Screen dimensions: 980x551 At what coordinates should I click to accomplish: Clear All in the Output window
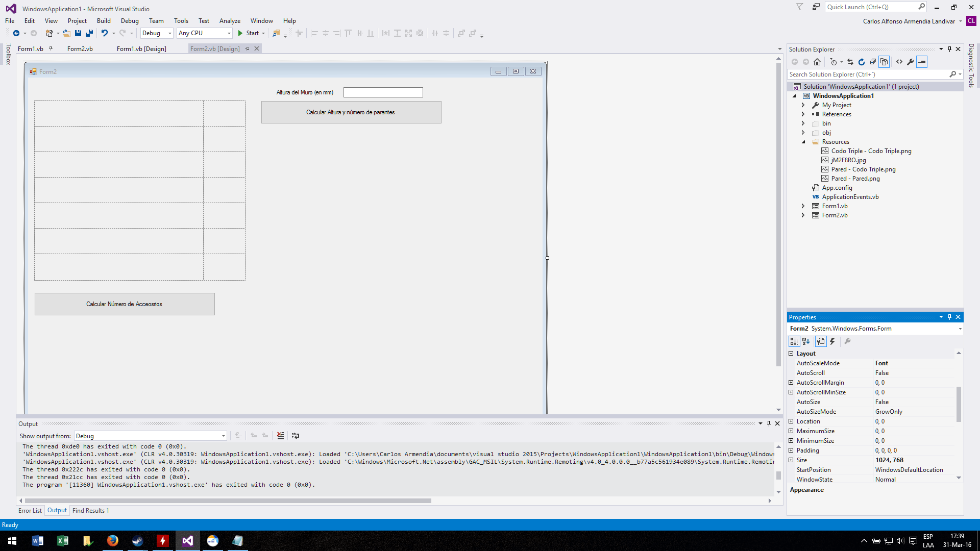point(280,436)
